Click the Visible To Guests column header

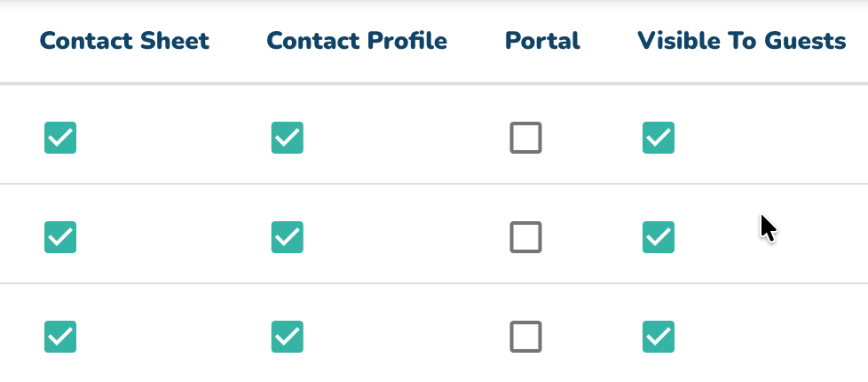tap(741, 41)
